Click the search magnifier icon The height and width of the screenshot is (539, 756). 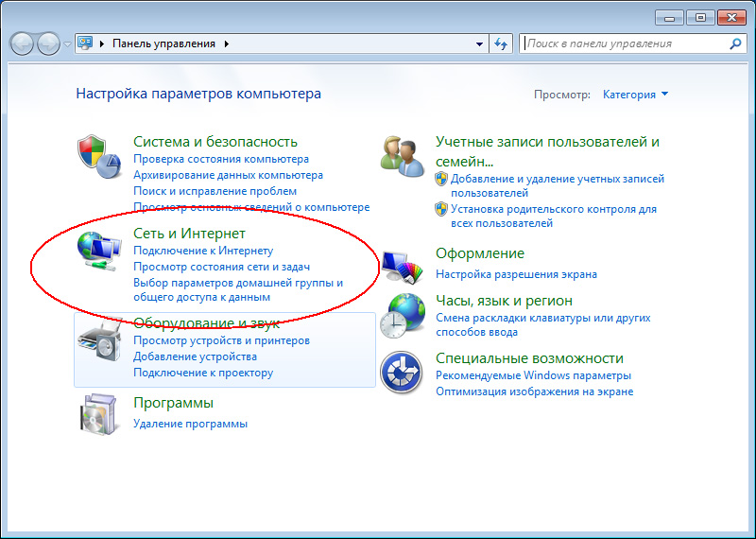coord(735,43)
